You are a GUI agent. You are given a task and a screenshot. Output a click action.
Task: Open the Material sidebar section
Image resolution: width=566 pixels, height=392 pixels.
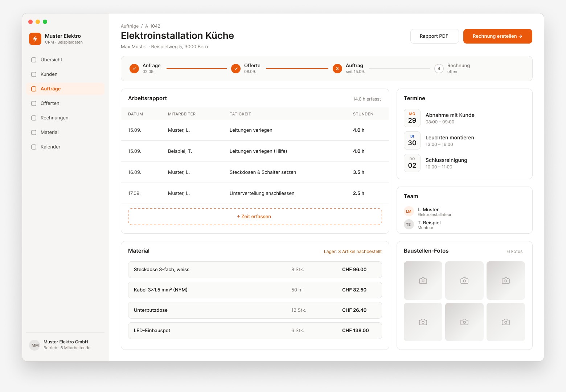[x=65, y=132]
